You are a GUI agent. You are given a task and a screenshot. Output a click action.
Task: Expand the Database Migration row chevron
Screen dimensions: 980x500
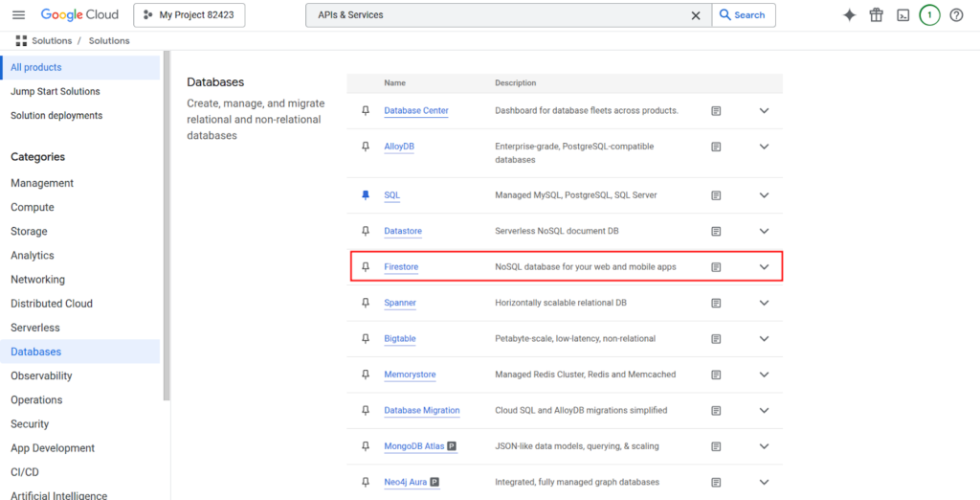(764, 411)
